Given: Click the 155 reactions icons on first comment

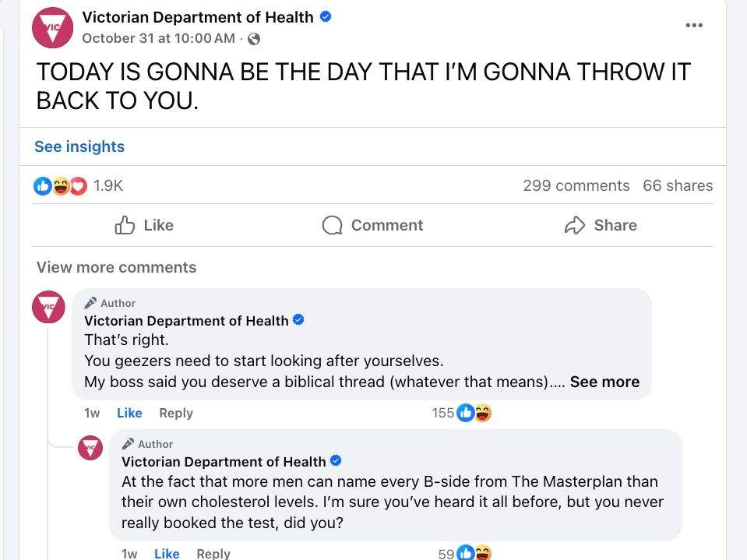Looking at the screenshot, I should [x=474, y=413].
